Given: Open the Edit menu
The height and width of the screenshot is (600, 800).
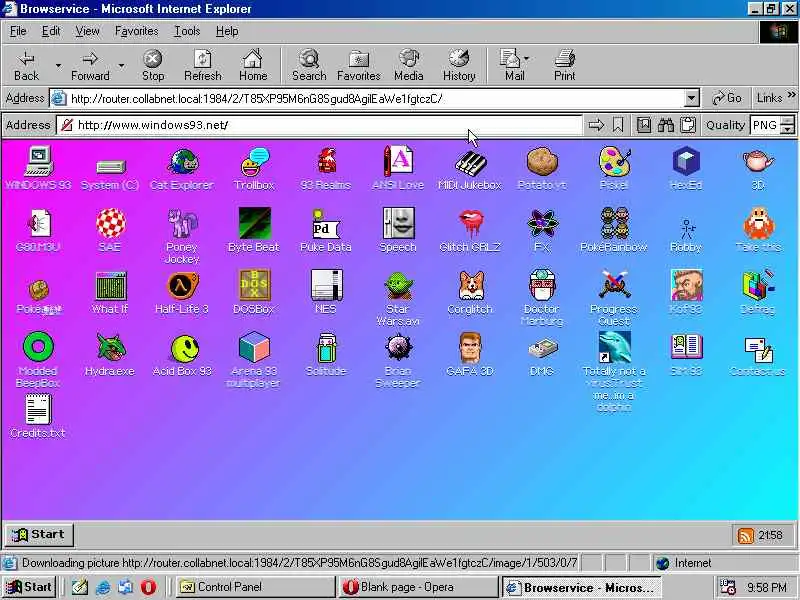Looking at the screenshot, I should pyautogui.click(x=51, y=31).
